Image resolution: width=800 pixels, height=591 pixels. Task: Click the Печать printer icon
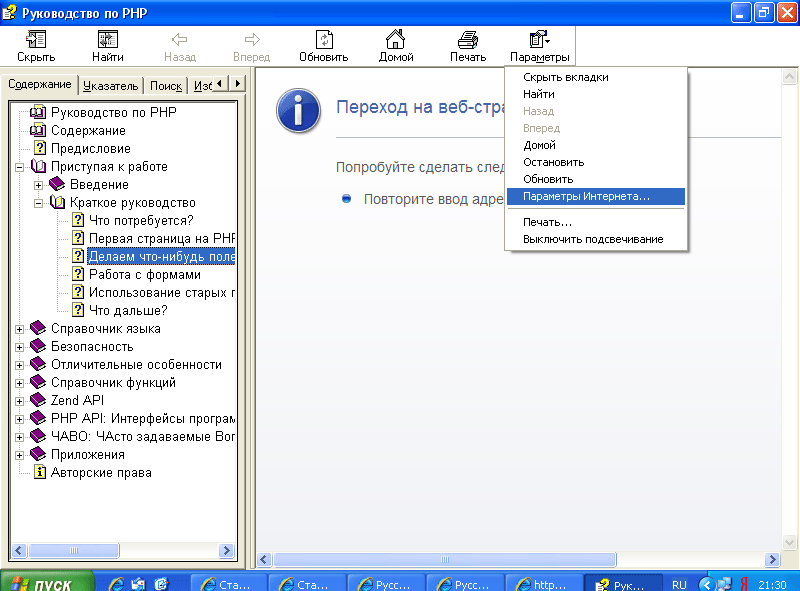pos(468,39)
